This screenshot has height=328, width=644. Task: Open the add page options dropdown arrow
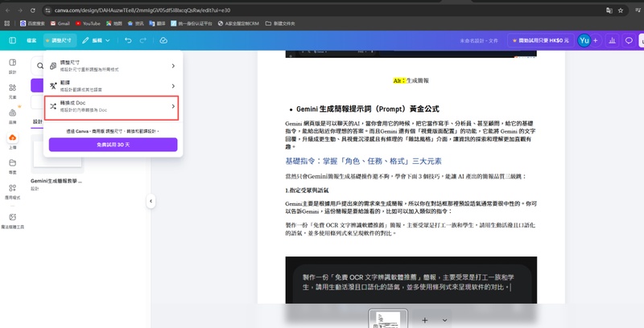point(444,320)
